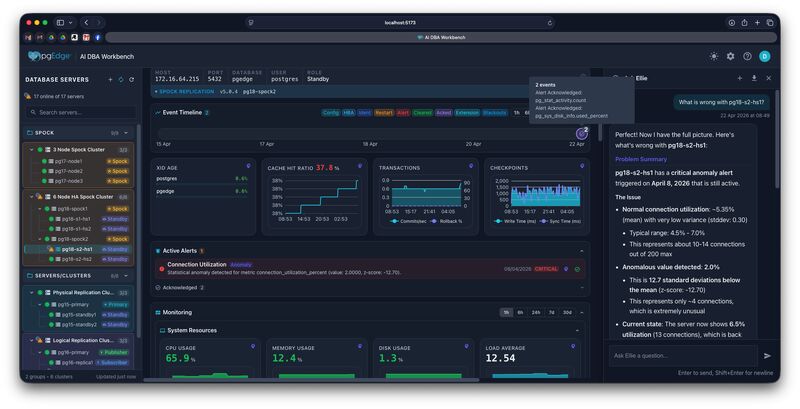The height and width of the screenshot is (409, 800).
Task: Select the 6h Monitoring time range
Action: (x=520, y=312)
